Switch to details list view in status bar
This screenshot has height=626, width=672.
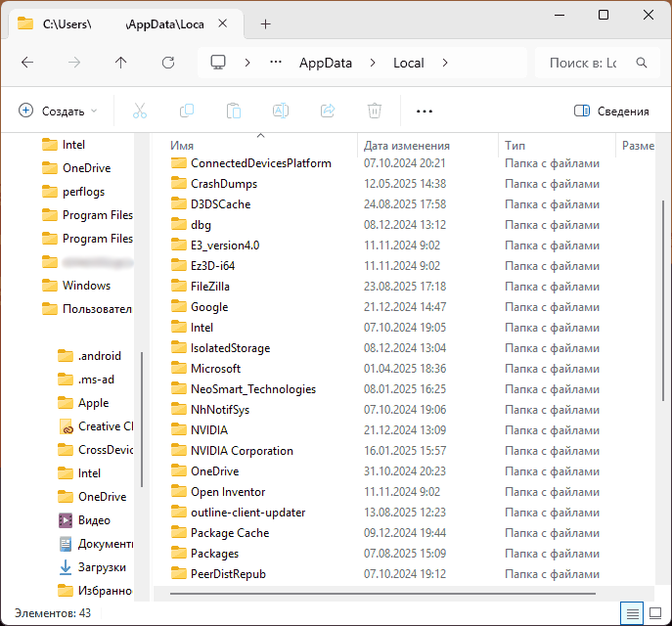(632, 613)
